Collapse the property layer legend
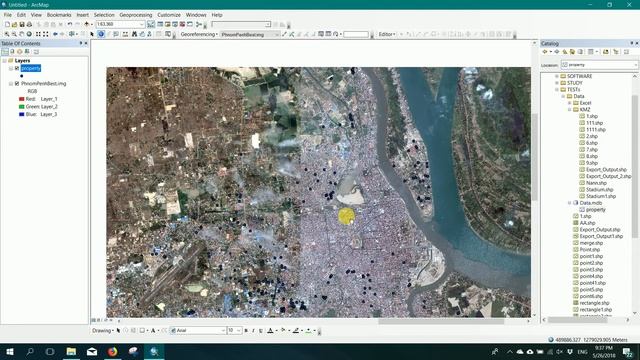Viewport: 640px width, 360px height. (11, 68)
